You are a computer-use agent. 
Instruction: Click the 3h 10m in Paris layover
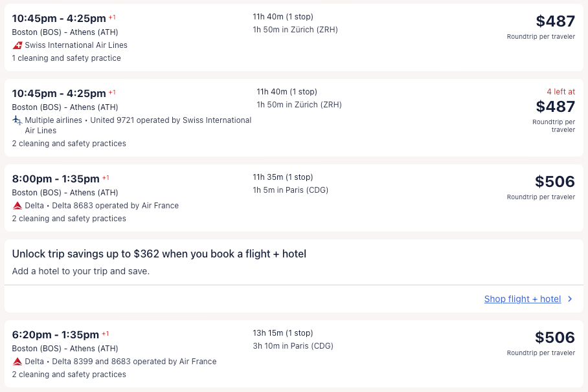pos(293,346)
